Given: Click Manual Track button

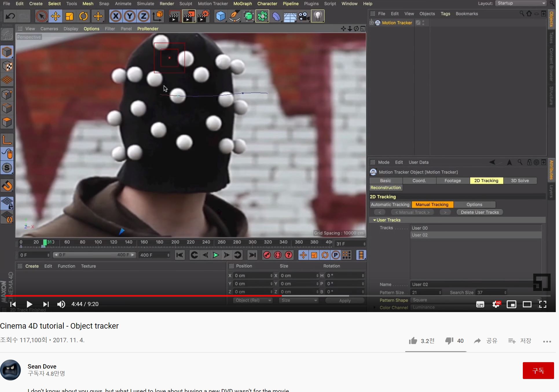Looking at the screenshot, I should pyautogui.click(x=413, y=213).
